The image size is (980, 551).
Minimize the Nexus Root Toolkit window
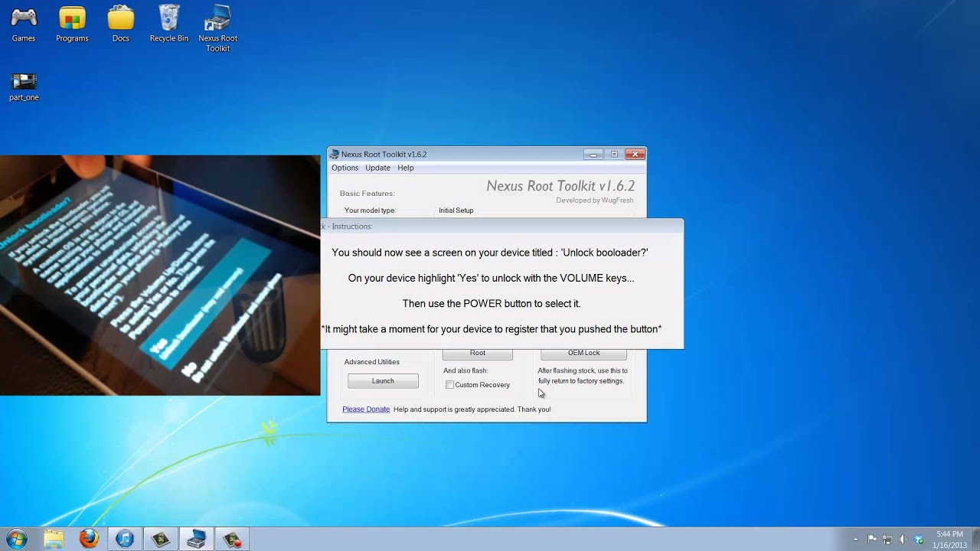[593, 155]
